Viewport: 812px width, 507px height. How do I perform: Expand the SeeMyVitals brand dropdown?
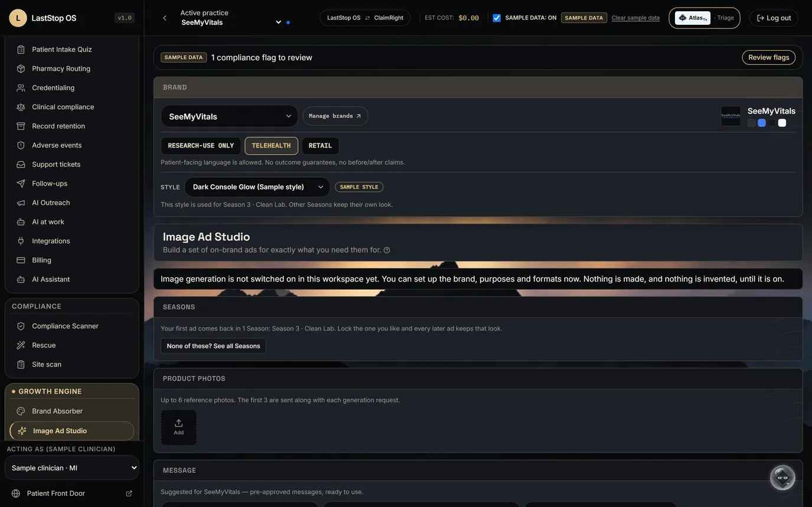tap(230, 116)
